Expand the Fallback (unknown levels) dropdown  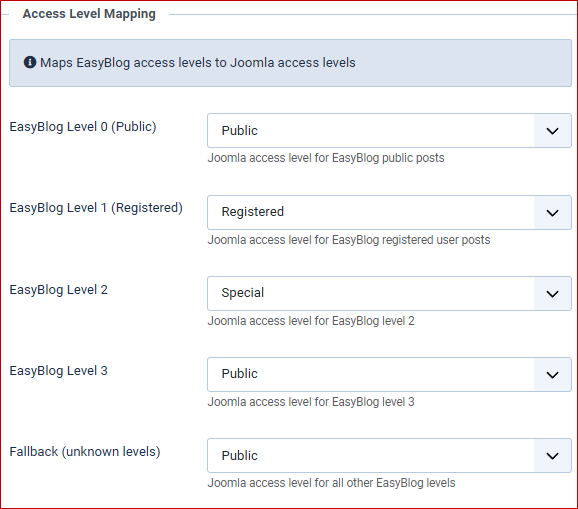[x=389, y=455]
